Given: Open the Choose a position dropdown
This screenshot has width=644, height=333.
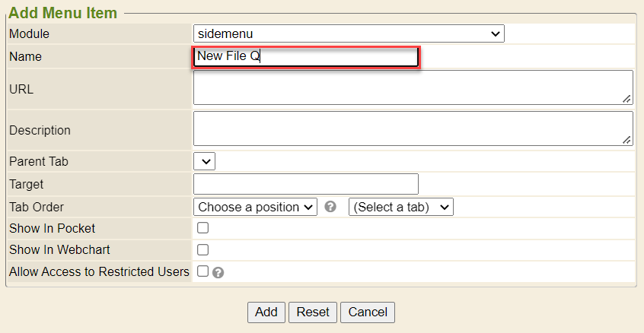Looking at the screenshot, I should coord(256,207).
